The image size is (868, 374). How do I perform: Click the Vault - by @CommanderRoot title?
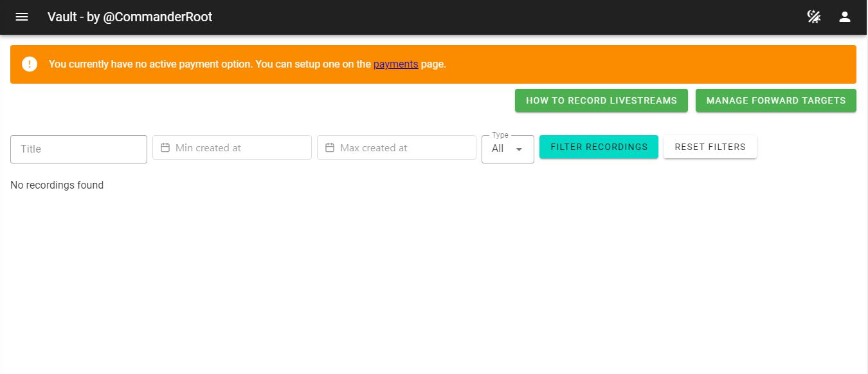(x=130, y=17)
